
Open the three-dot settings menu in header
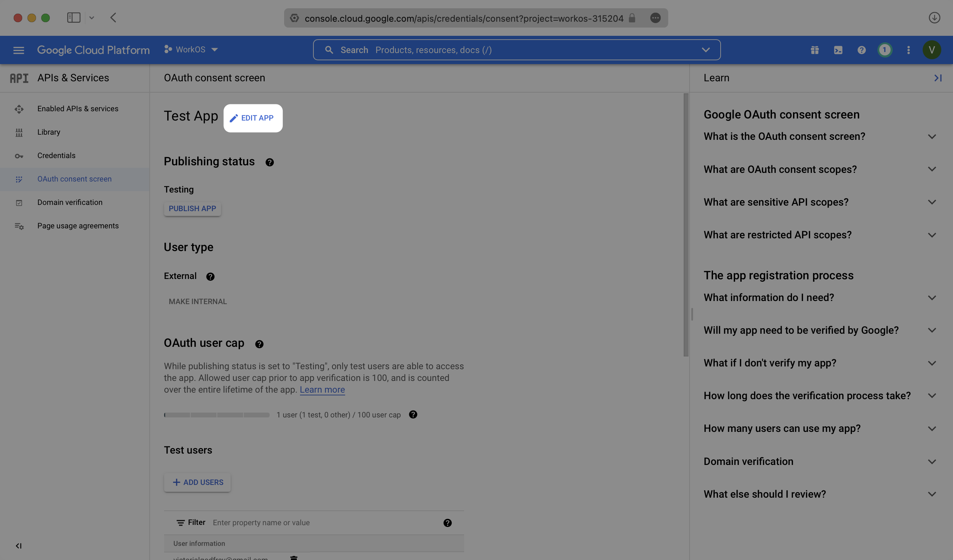coord(909,50)
